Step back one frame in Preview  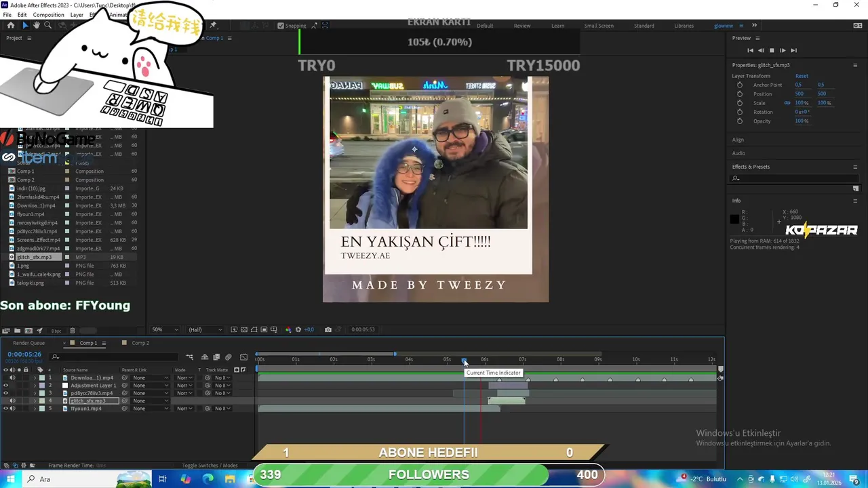pyautogui.click(x=761, y=50)
